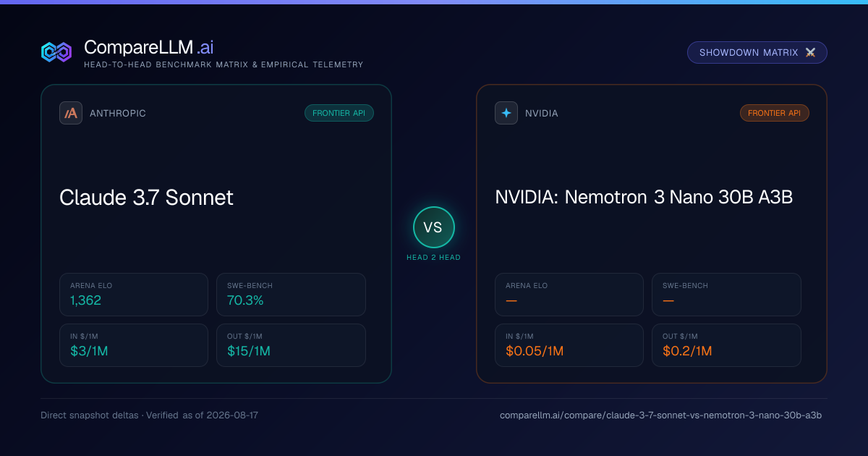Screen dimensions: 868x456
Task: Select the Claude 3.7 Sonnet model name
Action: 146,198
